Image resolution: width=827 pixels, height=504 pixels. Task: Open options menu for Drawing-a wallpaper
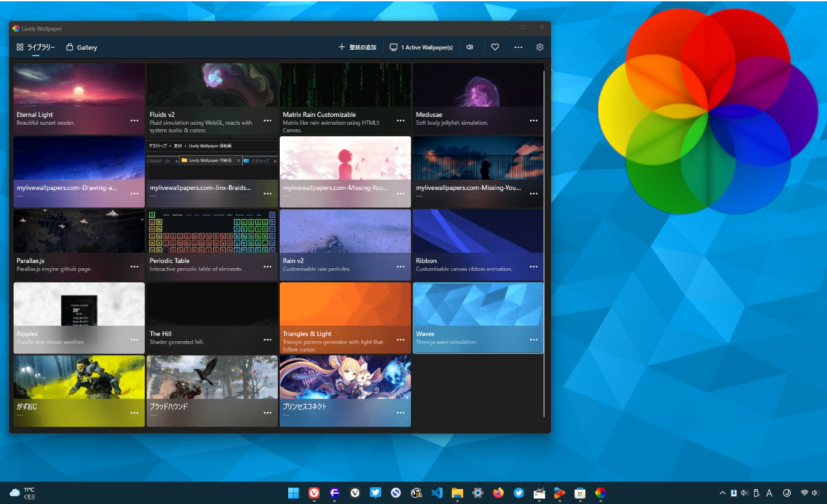pos(134,193)
